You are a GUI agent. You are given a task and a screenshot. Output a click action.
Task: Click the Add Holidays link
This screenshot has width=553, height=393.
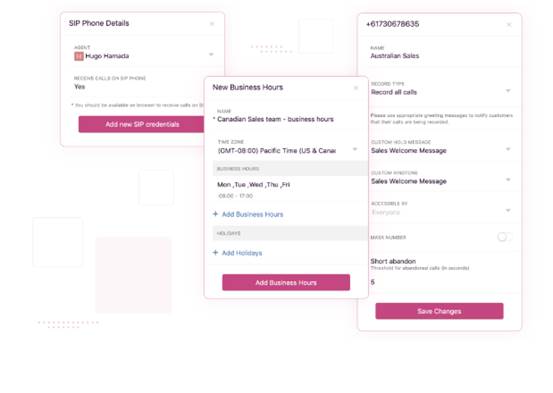coord(242,253)
